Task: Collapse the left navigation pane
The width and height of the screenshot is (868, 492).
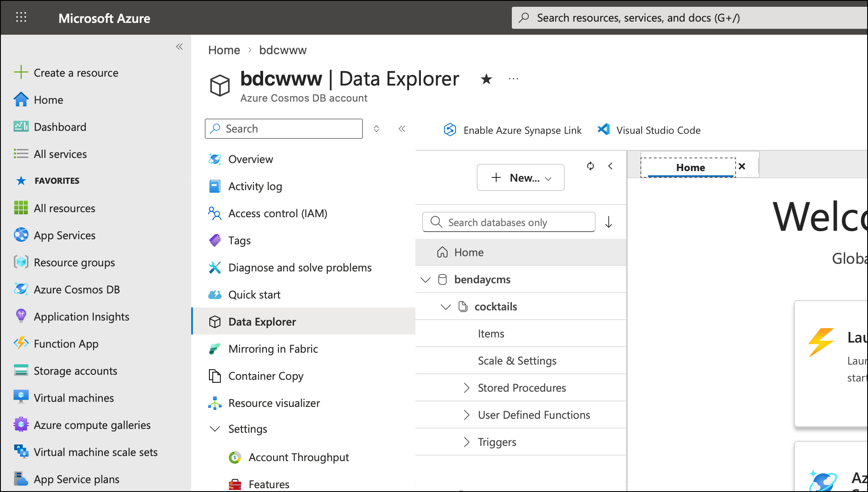Action: pos(179,47)
